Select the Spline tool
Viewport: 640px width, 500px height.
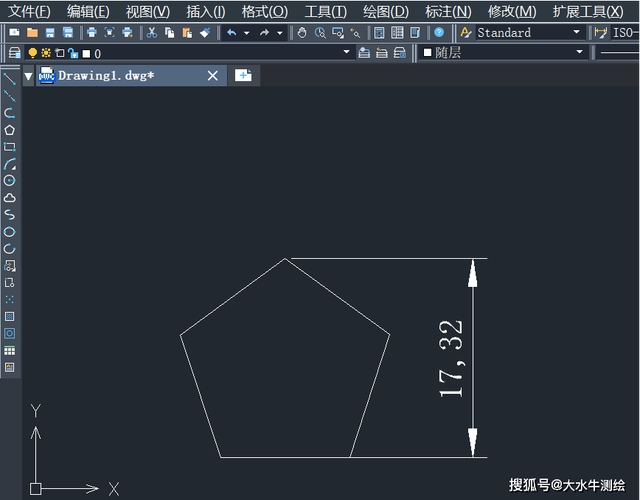tap(9, 215)
